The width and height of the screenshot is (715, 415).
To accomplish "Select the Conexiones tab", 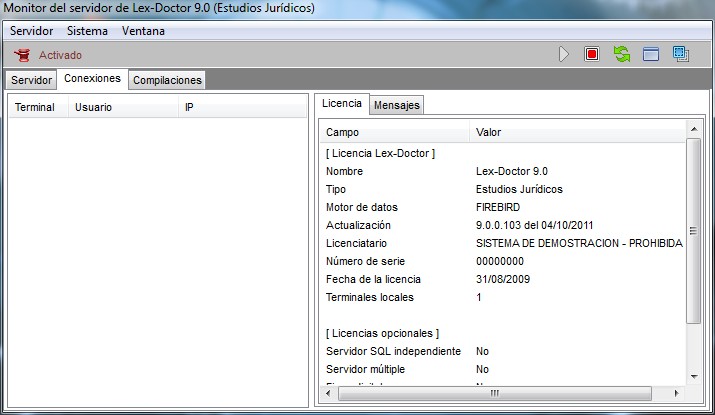I will pos(92,78).
